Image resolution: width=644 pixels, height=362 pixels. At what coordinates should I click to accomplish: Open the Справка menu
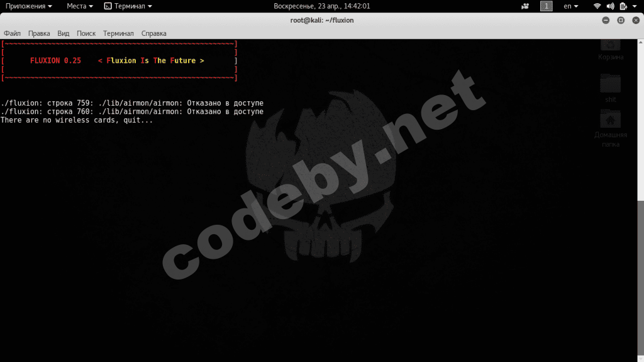[x=153, y=33]
